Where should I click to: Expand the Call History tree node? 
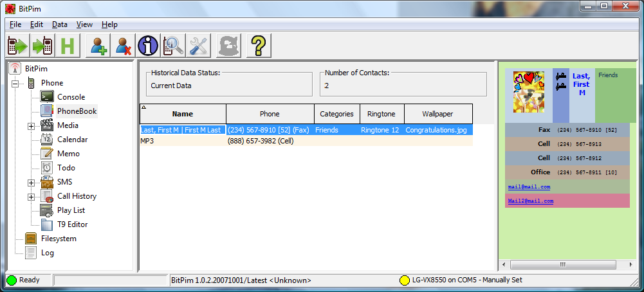click(32, 197)
